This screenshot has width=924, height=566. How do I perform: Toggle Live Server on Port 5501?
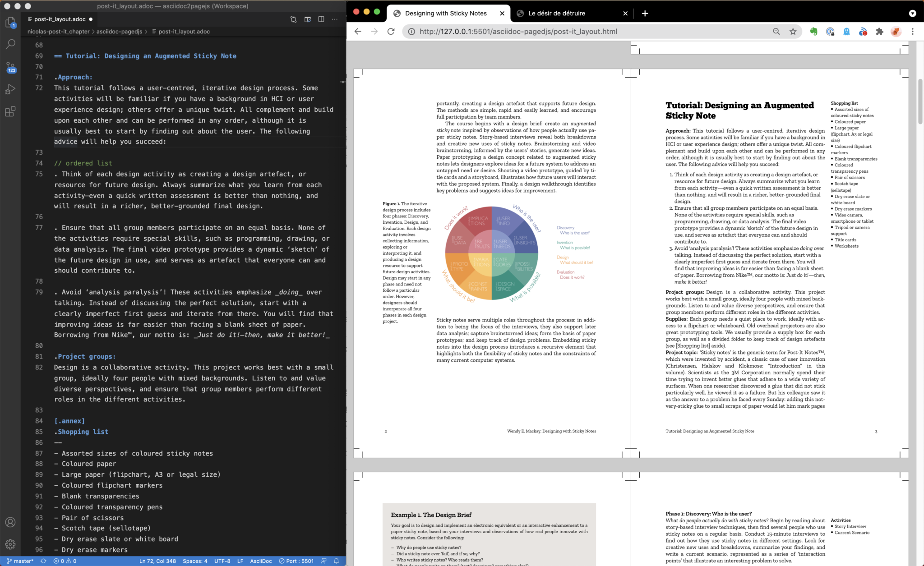pyautogui.click(x=296, y=561)
